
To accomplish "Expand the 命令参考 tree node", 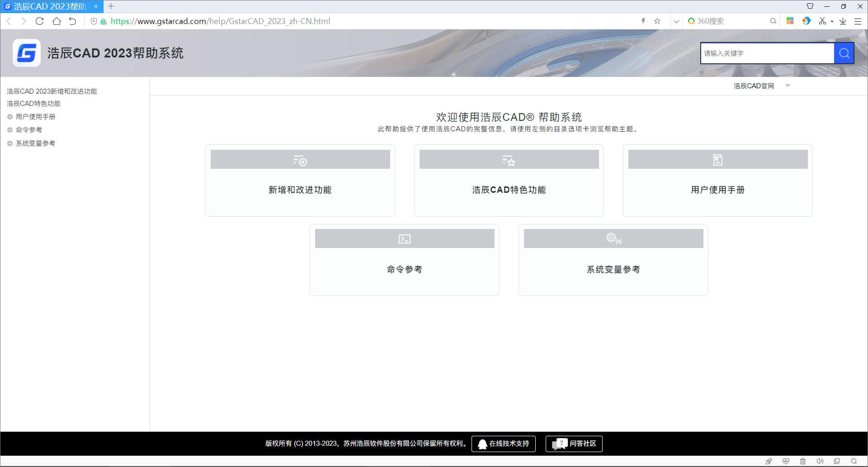I will (10, 130).
